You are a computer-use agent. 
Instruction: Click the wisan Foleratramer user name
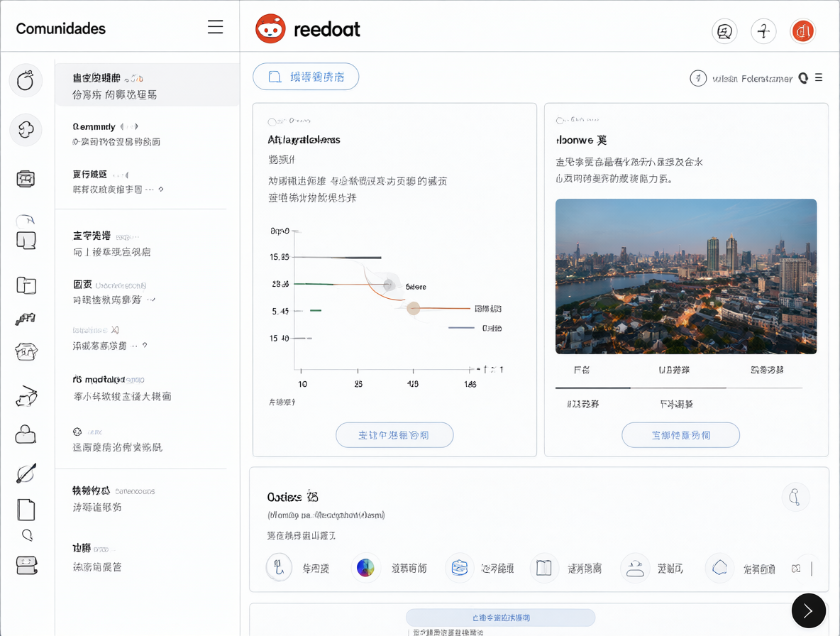(x=752, y=79)
